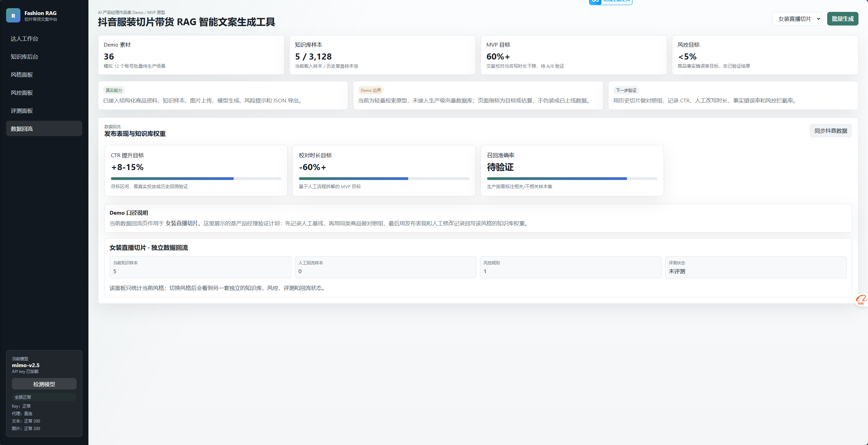
Task: Expand the 女装直播切片 style dropdown
Action: [797, 19]
